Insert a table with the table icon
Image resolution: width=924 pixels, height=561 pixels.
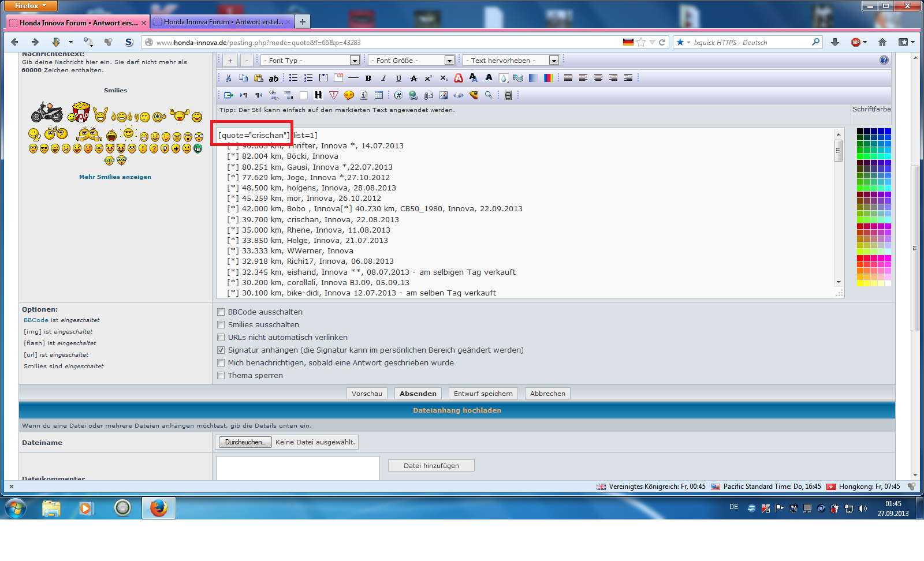tap(379, 95)
